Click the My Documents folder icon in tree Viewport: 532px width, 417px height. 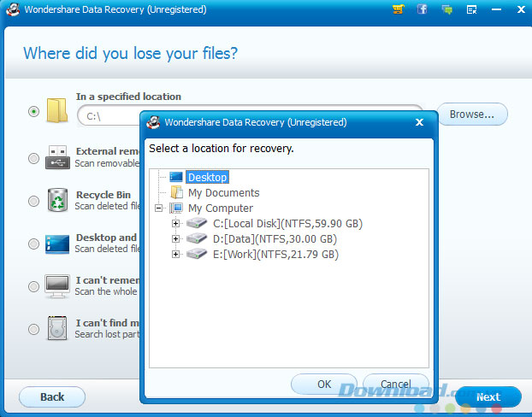click(x=177, y=192)
